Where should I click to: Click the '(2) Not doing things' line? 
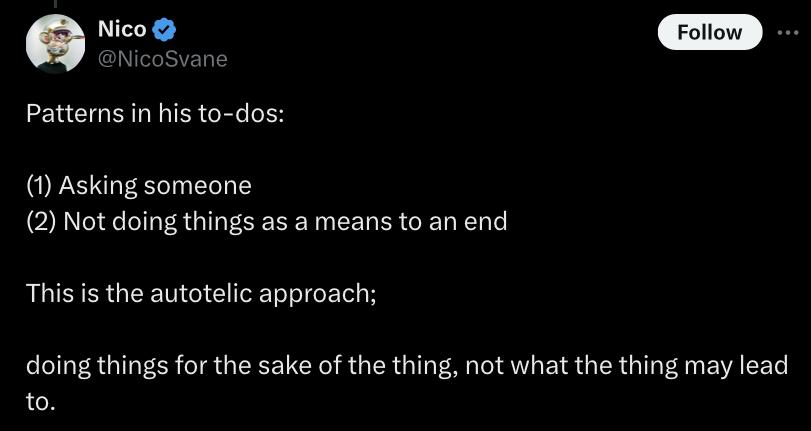tap(266, 222)
